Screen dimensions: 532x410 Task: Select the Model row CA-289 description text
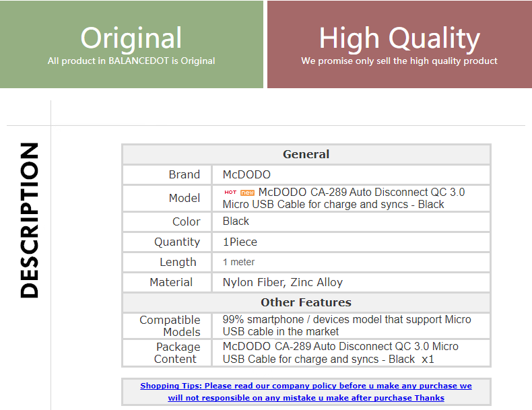tap(343, 199)
